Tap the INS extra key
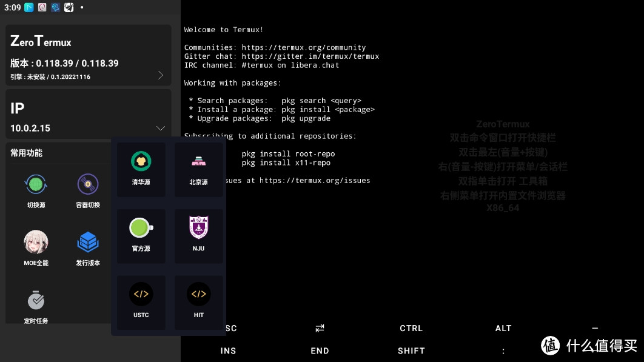Image resolution: width=644 pixels, height=362 pixels. tap(228, 351)
